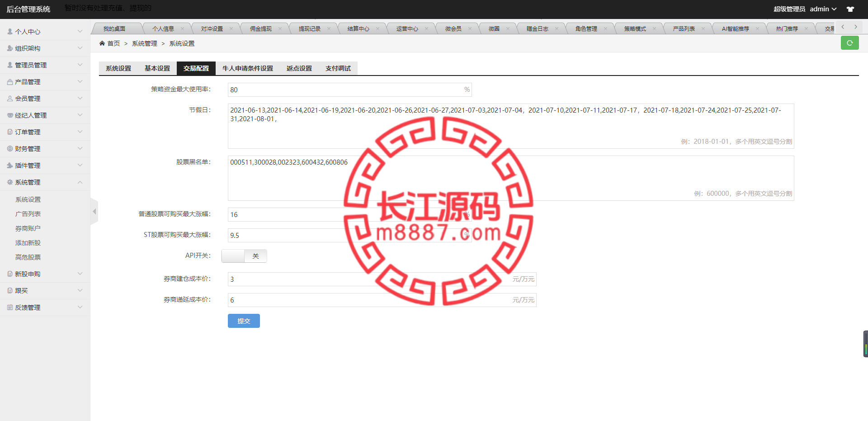Screen dimensions: 868x421
Task: Expand 会员管理 sidebar menu
Action: (45, 99)
